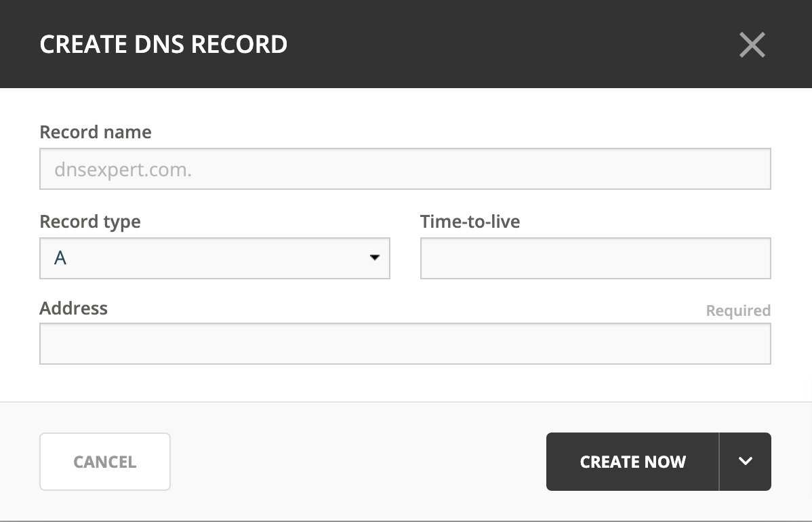812x522 pixels.
Task: Click the 'Time-to-live' label
Action: (470, 222)
